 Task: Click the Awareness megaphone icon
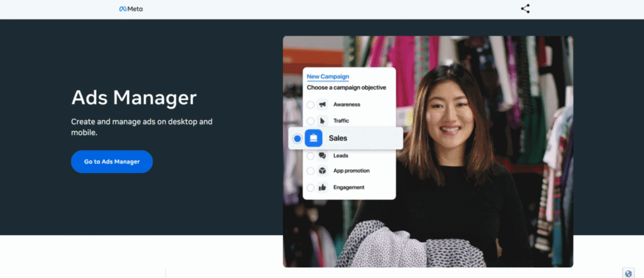click(323, 104)
